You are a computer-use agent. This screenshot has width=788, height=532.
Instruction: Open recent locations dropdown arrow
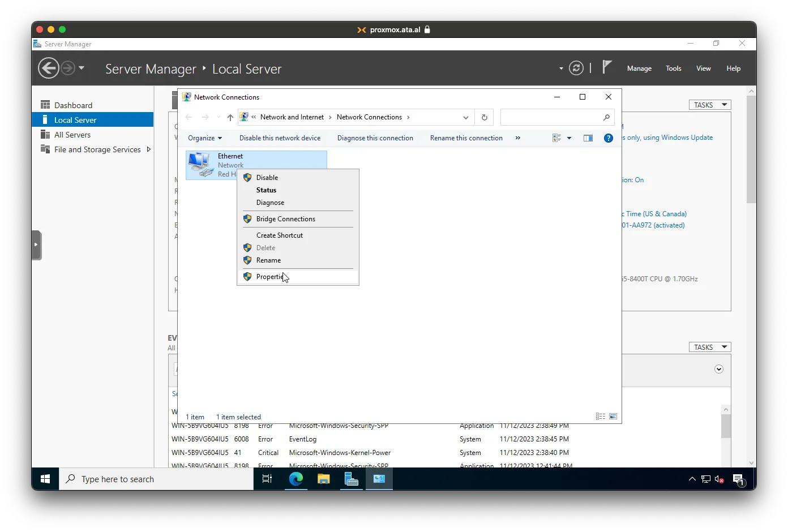coord(219,117)
